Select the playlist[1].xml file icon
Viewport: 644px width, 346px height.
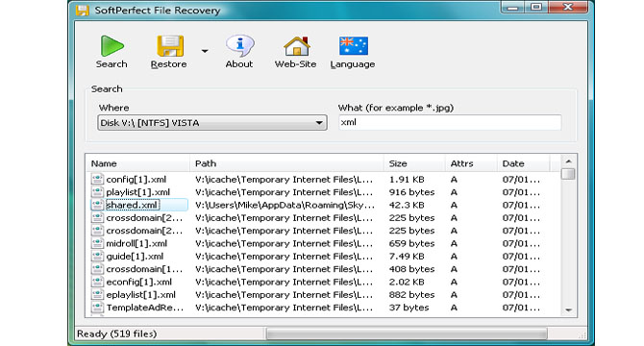pyautogui.click(x=97, y=191)
